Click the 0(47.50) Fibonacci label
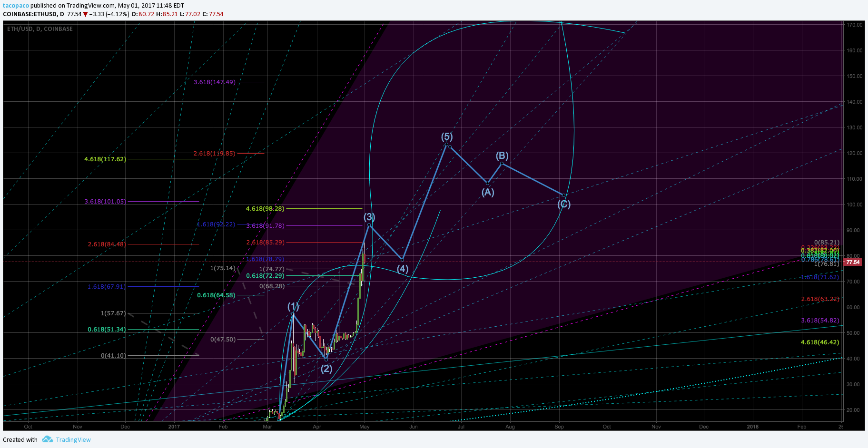Image resolution: width=868 pixels, height=448 pixels. tap(223, 340)
